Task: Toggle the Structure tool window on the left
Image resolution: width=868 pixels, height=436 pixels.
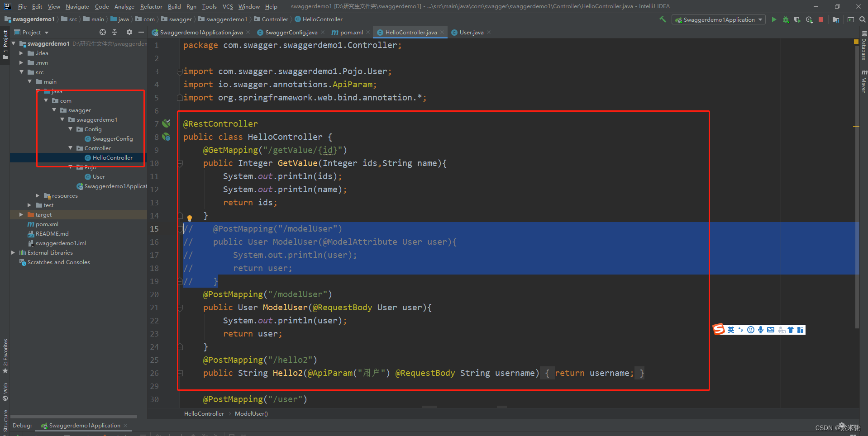Action: pos(5,421)
